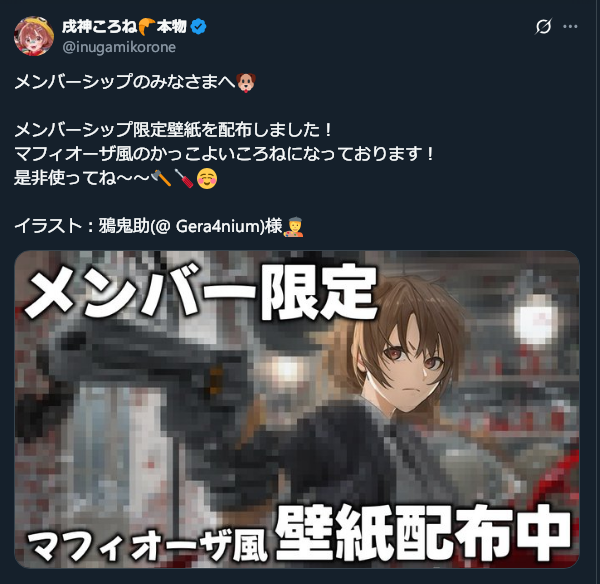
Task: Click the メンバーシップ限定壁紙を配布しました text line
Action: click(173, 130)
